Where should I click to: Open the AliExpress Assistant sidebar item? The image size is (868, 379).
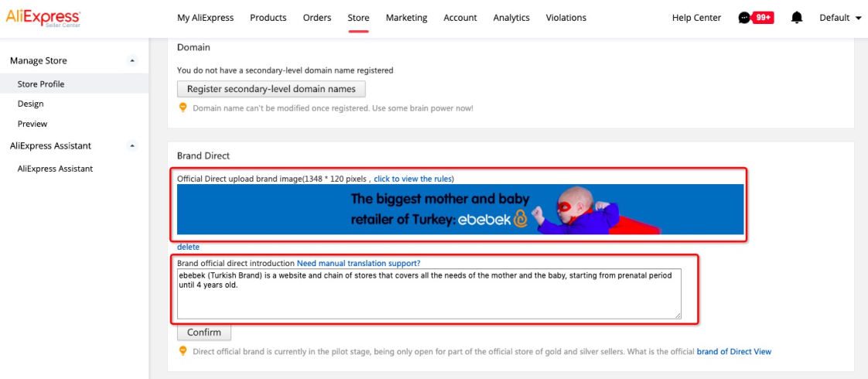coord(55,169)
